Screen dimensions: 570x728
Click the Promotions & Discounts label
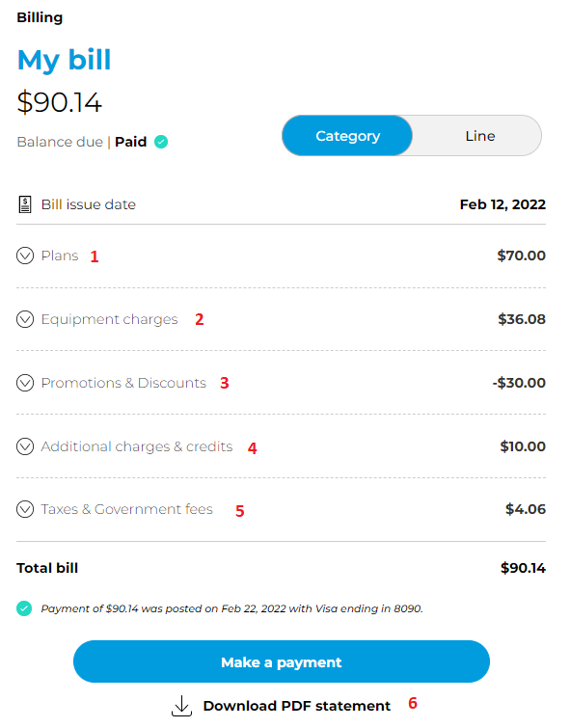tap(123, 383)
